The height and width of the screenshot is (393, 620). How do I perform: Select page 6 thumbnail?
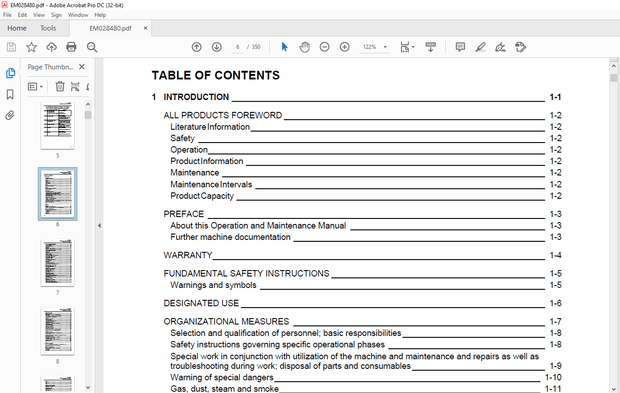(58, 194)
